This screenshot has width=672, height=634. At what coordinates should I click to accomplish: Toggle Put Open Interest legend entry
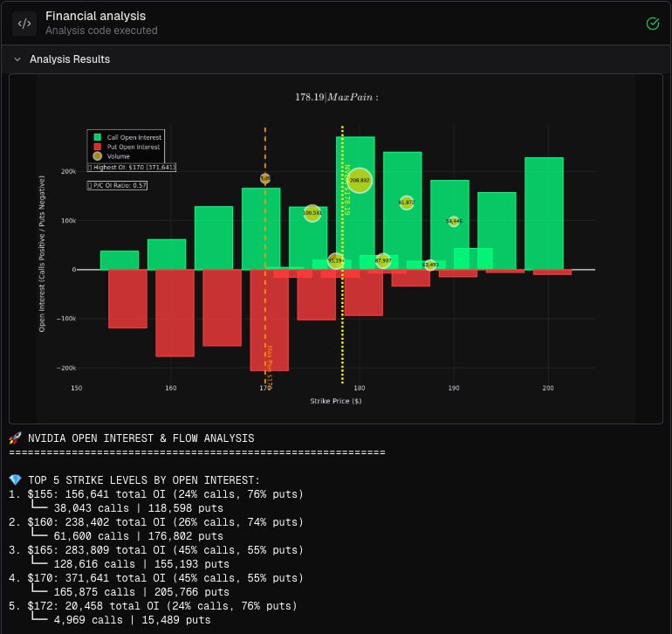coord(133,147)
